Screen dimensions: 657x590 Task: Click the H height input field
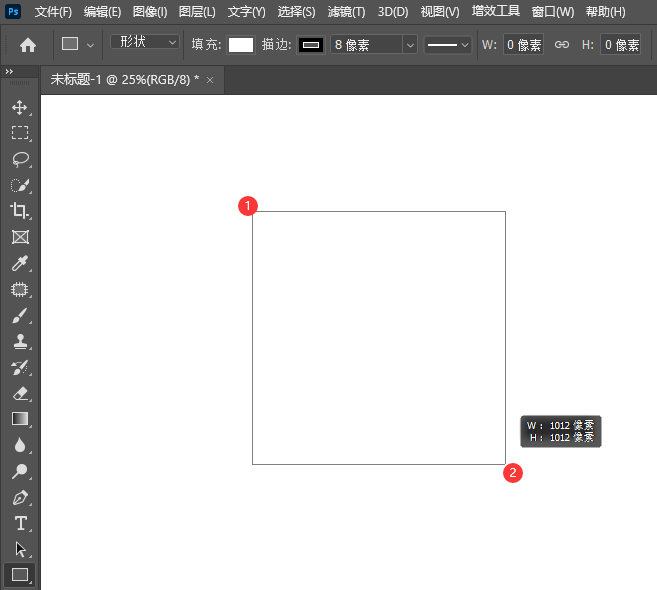[x=621, y=44]
